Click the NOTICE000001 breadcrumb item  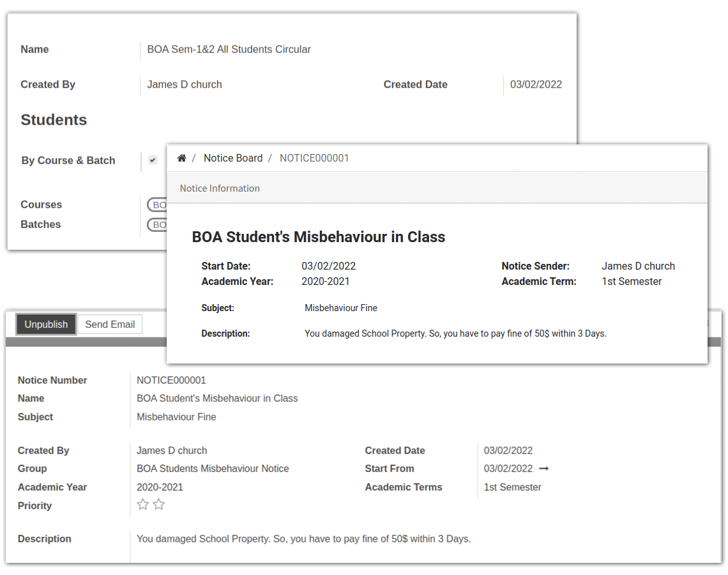[314, 158]
